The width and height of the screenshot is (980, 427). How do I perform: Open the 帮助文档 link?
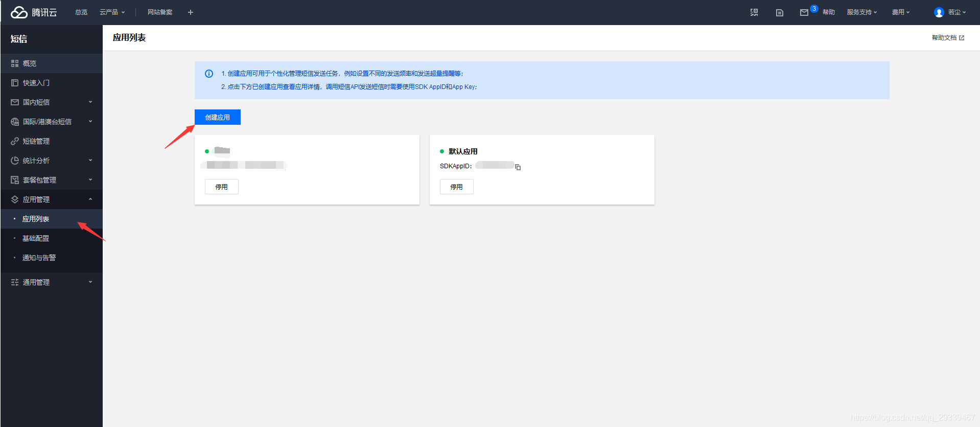pyautogui.click(x=948, y=38)
